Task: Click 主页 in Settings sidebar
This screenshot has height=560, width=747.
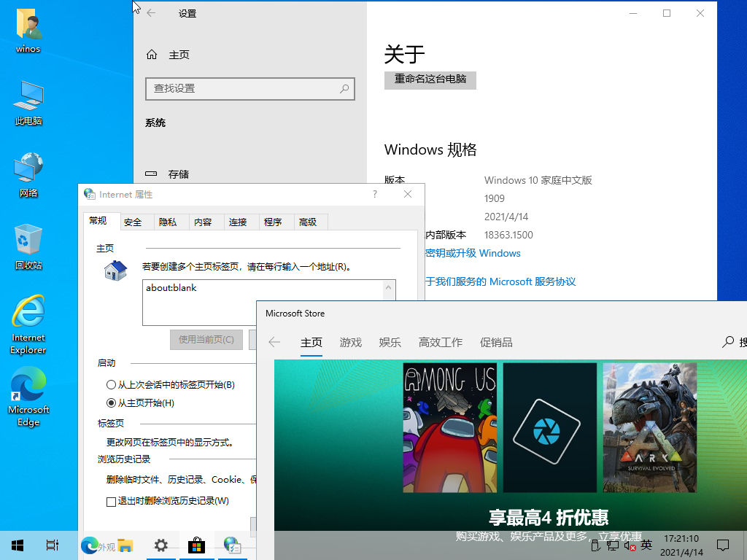Action: coord(179,55)
